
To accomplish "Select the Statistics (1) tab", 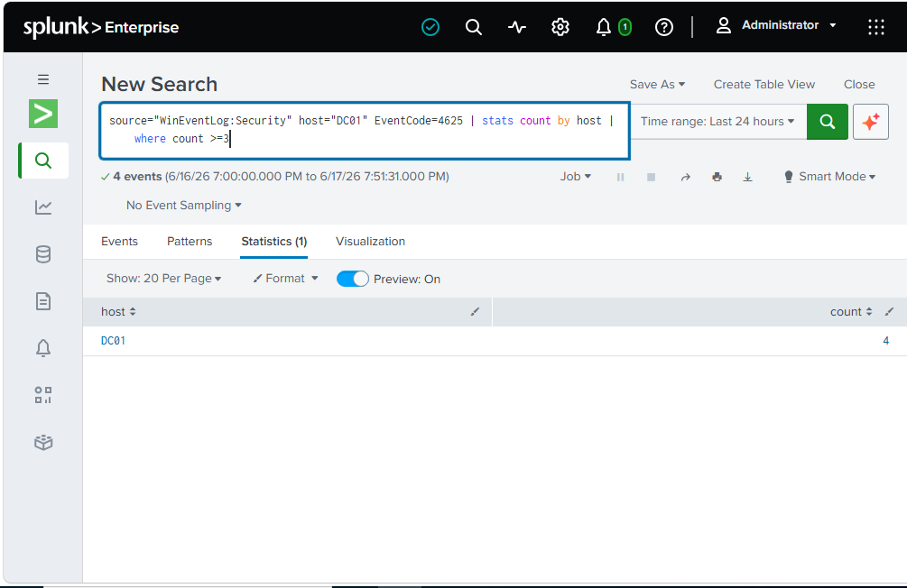I will click(x=274, y=241).
